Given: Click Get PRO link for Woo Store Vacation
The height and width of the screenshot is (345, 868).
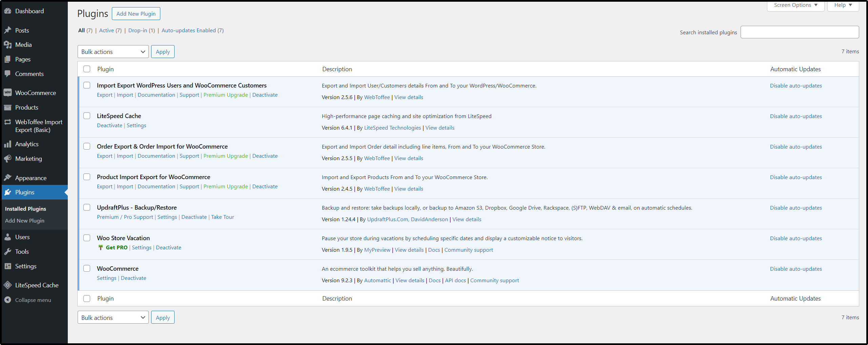Looking at the screenshot, I should (x=117, y=248).
